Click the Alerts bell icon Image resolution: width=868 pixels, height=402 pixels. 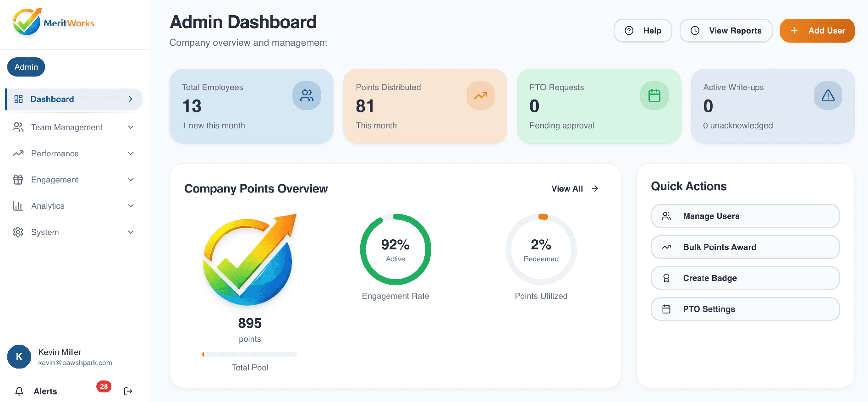pyautogui.click(x=19, y=391)
